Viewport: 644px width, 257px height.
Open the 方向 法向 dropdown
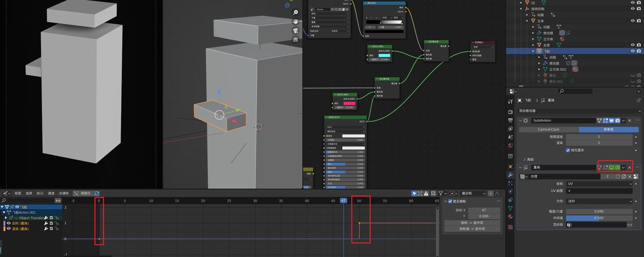coord(600,201)
